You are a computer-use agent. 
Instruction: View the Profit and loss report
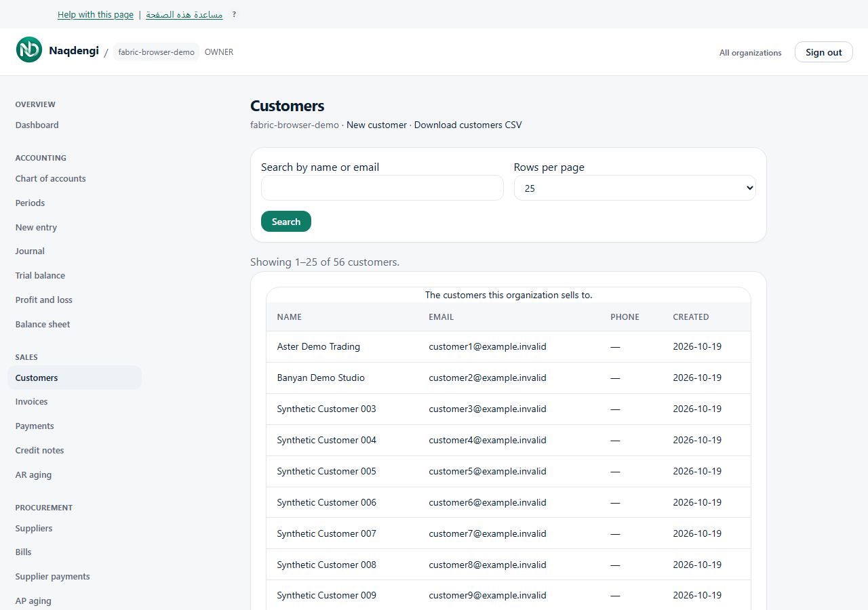tap(44, 300)
